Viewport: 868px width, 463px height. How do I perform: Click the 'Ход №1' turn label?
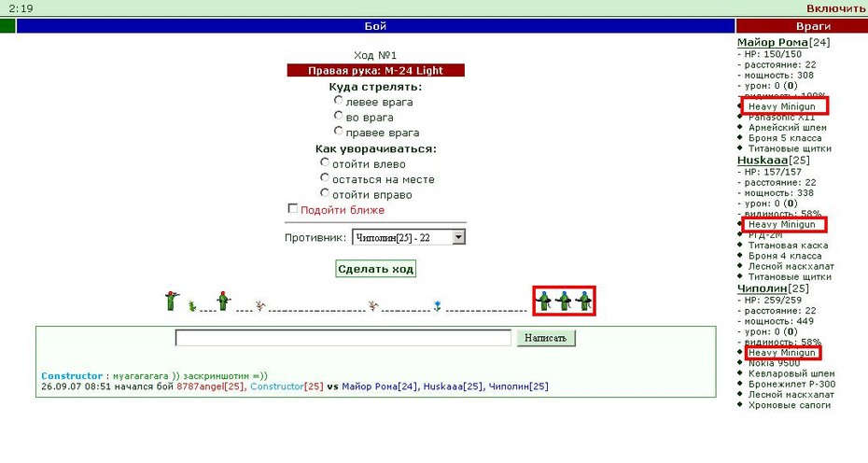point(375,55)
